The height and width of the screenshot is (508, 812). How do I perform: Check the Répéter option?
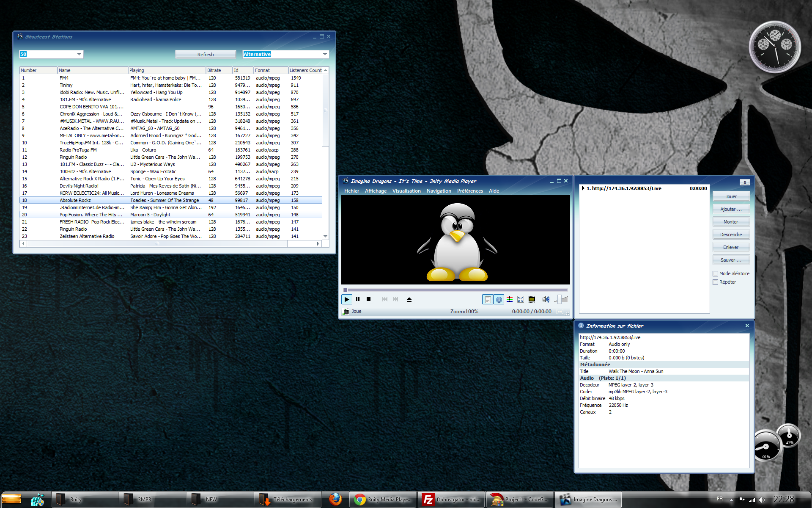pyautogui.click(x=715, y=282)
